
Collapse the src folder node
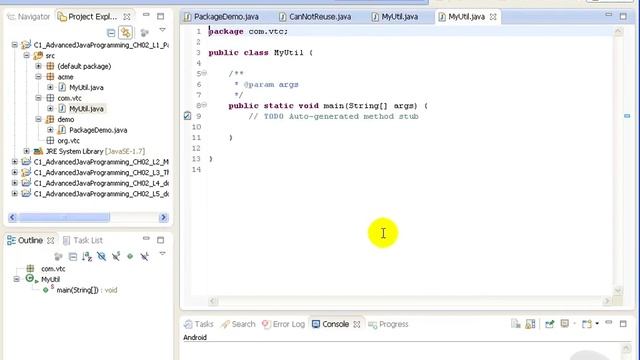click(x=27, y=56)
